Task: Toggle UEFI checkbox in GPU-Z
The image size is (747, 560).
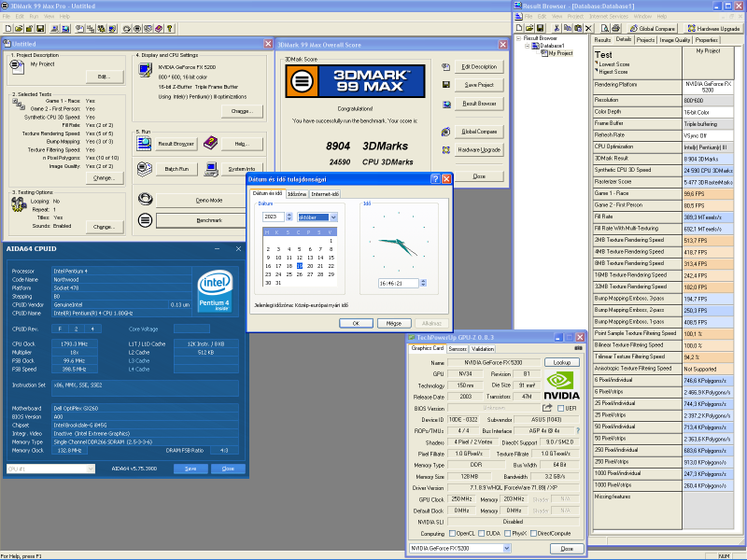Action: tap(561, 408)
